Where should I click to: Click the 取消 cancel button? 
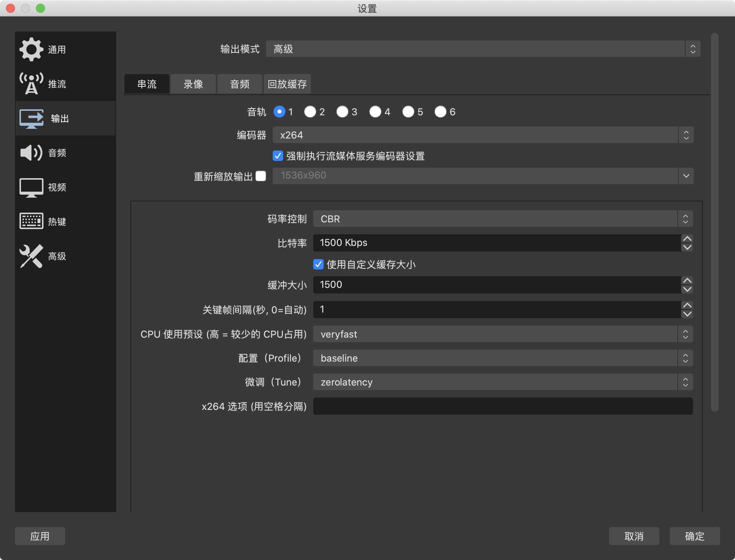(x=634, y=536)
